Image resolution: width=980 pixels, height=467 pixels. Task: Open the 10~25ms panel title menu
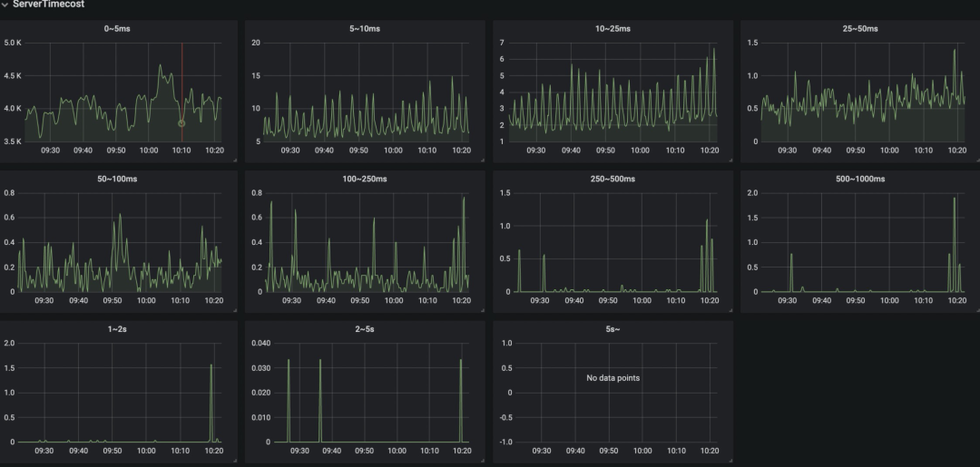[x=614, y=29]
